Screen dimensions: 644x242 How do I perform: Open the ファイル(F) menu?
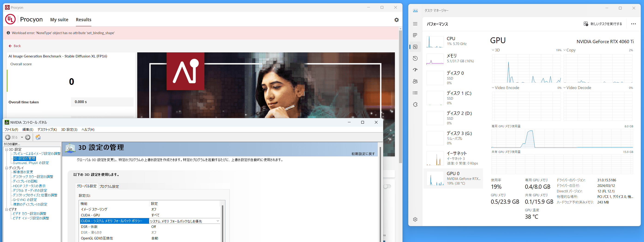(11, 129)
